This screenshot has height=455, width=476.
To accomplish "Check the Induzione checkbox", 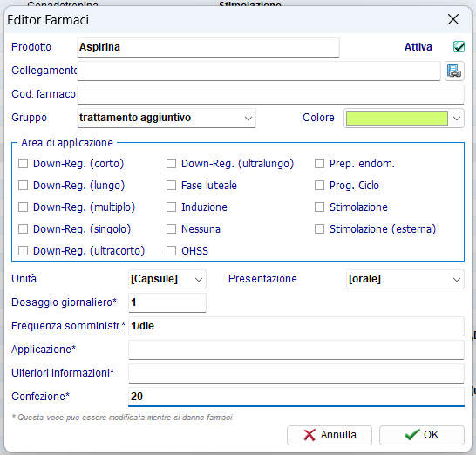I will (171, 207).
